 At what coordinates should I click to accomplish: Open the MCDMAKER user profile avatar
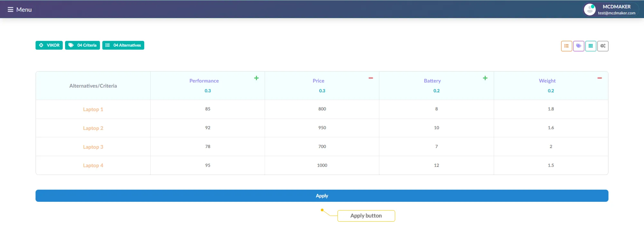[x=590, y=10]
